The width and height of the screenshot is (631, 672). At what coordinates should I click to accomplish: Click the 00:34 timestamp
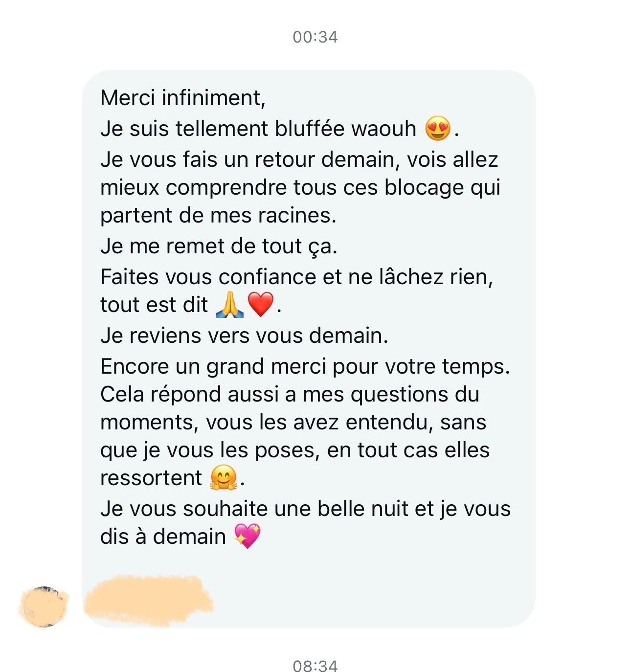pos(315,37)
